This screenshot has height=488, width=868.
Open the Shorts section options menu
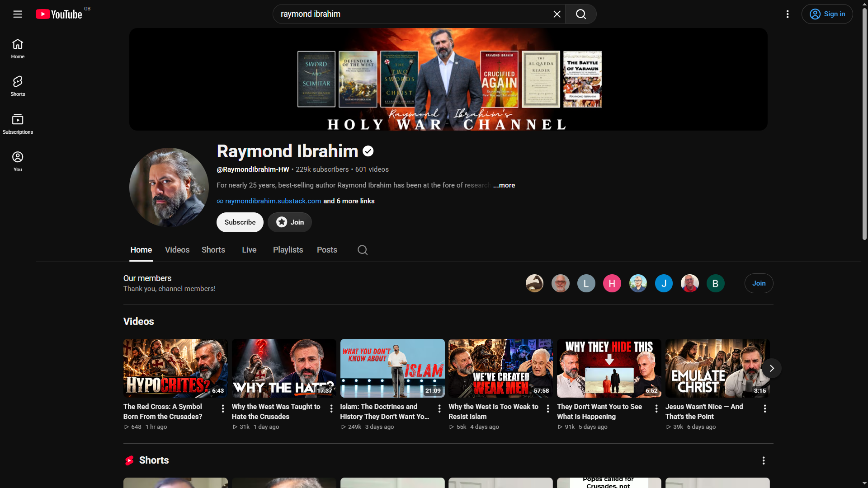click(764, 460)
